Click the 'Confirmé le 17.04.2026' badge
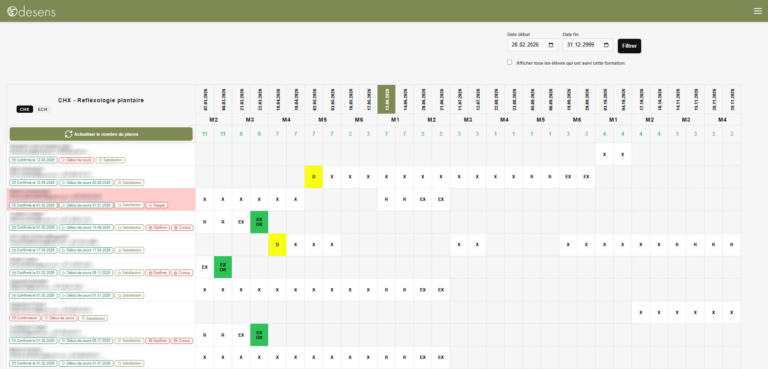The height and width of the screenshot is (369, 768). pos(33,250)
